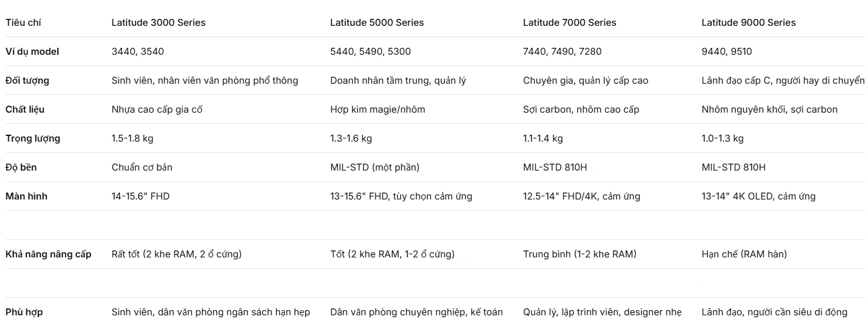Select the "13-14" 4K OLED, cảm ứng" cell
The image size is (868, 326).
point(758,196)
